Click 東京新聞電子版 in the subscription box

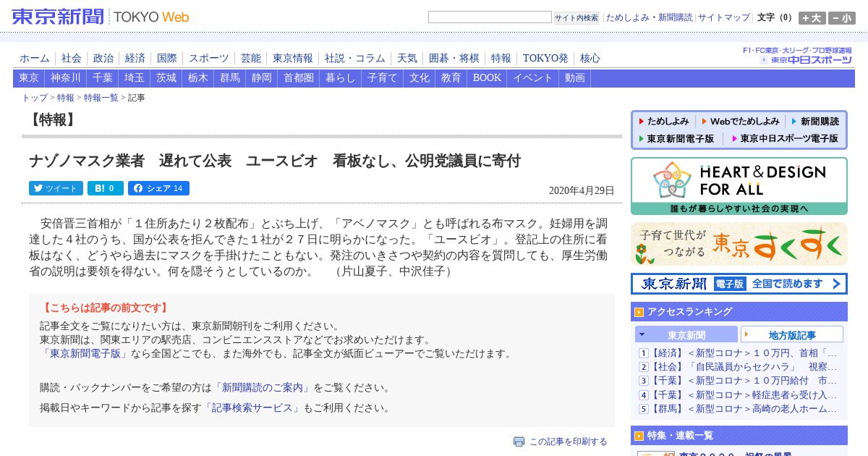676,138
